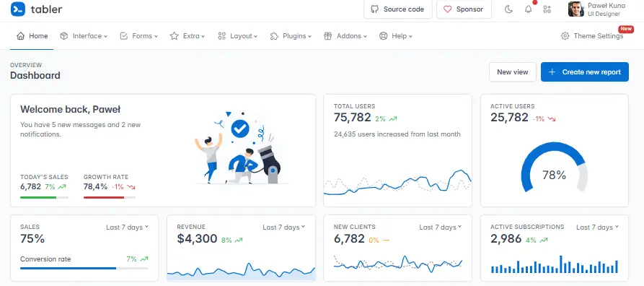Click the Home house icon
The image size is (644, 286).
point(20,36)
